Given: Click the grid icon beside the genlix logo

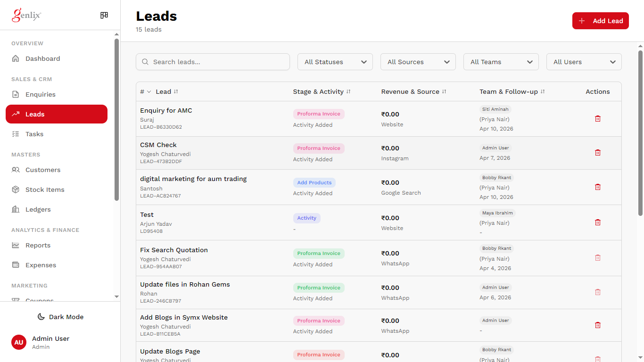Looking at the screenshot, I should [104, 15].
